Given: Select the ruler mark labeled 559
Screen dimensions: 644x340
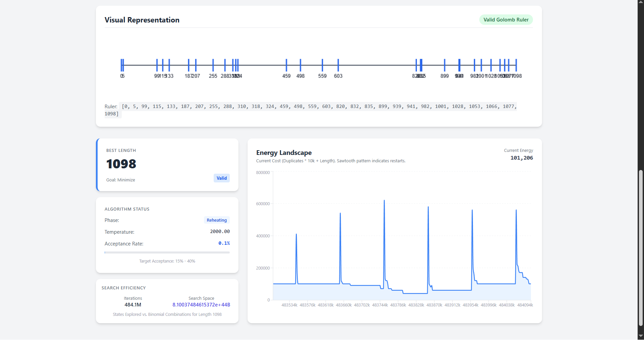Looking at the screenshot, I should coord(322,65).
